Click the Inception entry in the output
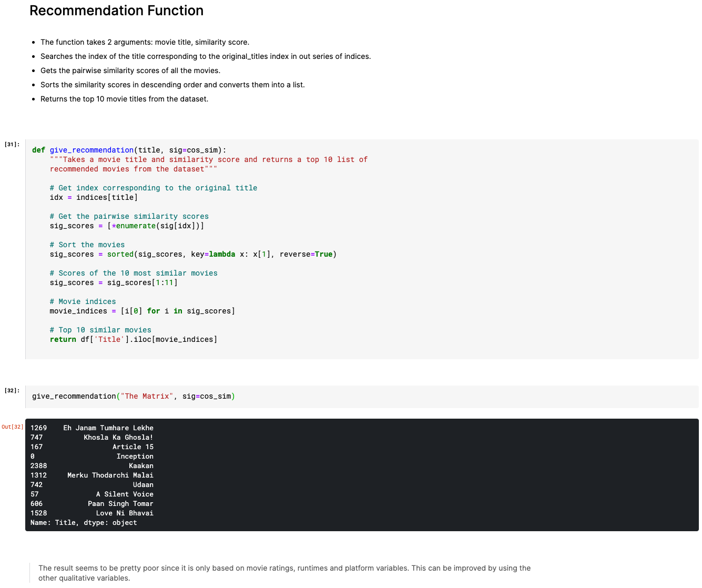 pos(135,456)
